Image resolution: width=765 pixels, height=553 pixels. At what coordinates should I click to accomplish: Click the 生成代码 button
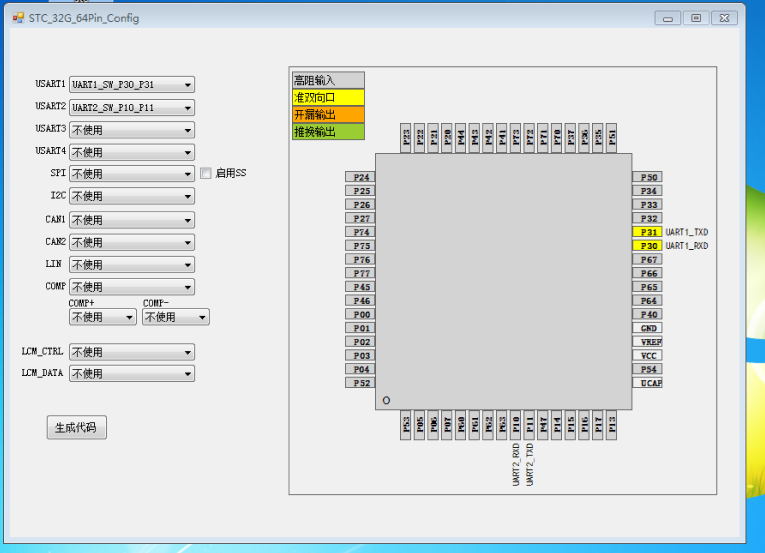coord(77,428)
